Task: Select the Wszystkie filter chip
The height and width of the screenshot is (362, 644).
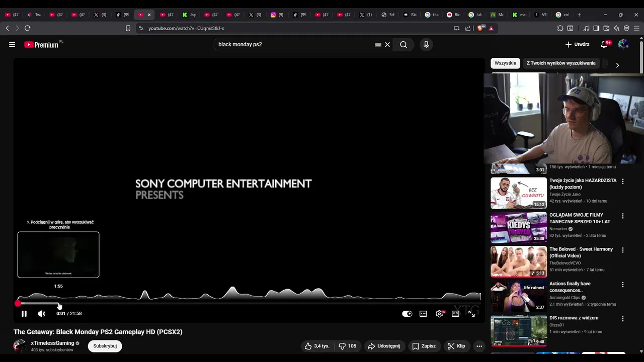Action: point(505,63)
